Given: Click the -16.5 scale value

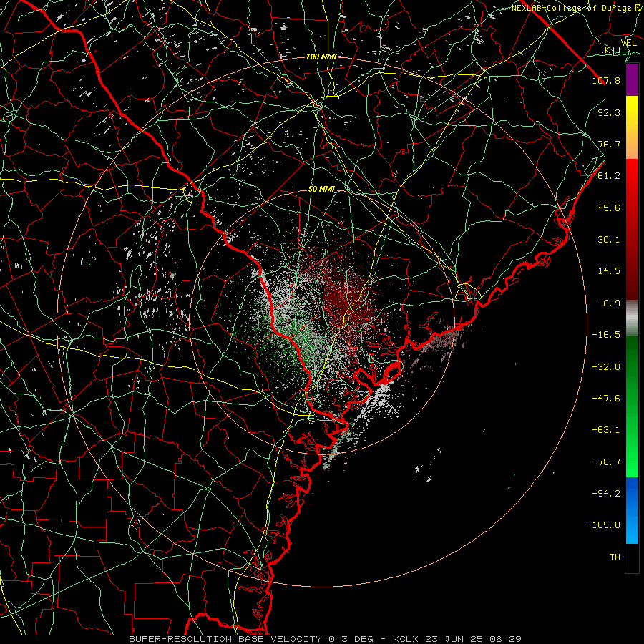Looking at the screenshot, I should click(x=606, y=335).
